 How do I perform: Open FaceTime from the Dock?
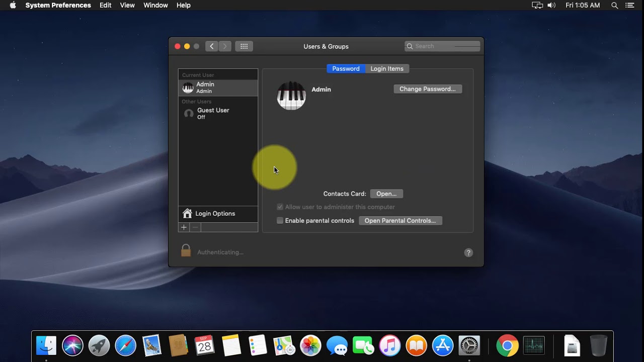(363, 346)
